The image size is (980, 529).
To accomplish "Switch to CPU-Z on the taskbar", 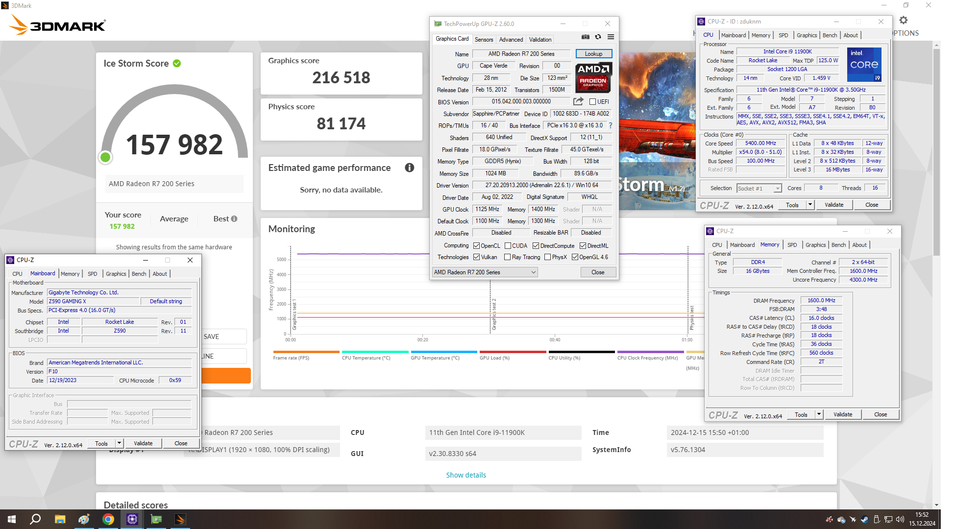I will [x=132, y=519].
